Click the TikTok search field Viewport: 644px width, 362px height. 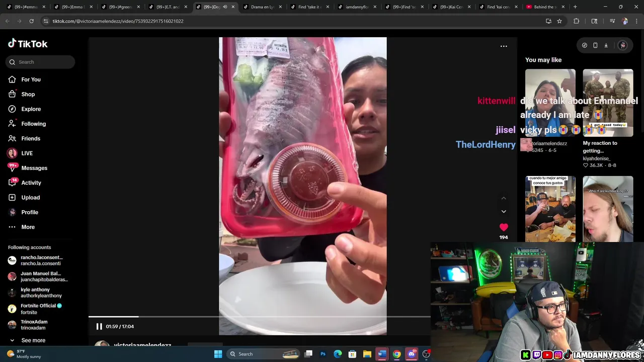coord(41,62)
